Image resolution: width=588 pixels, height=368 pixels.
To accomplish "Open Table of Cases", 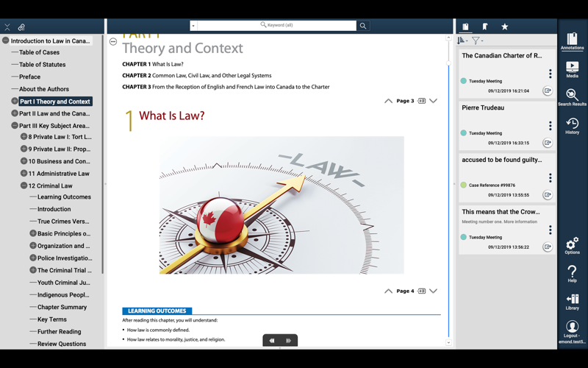I will pyautogui.click(x=39, y=52).
